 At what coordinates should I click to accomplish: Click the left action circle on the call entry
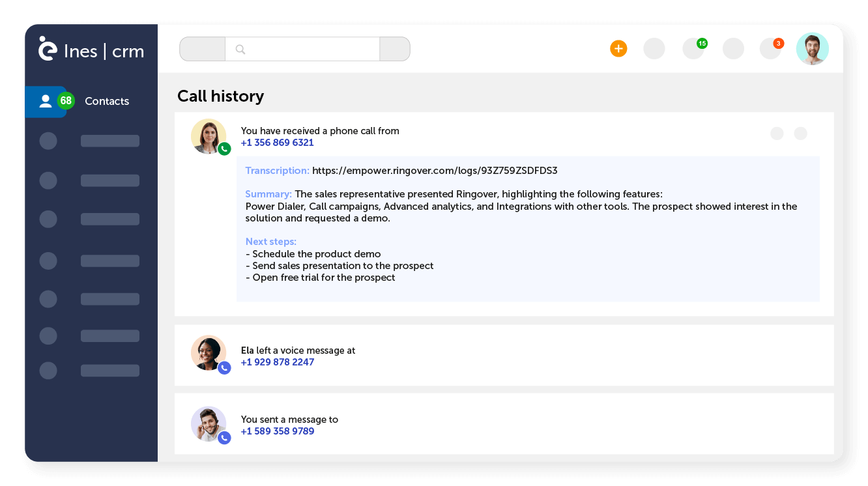click(x=777, y=133)
